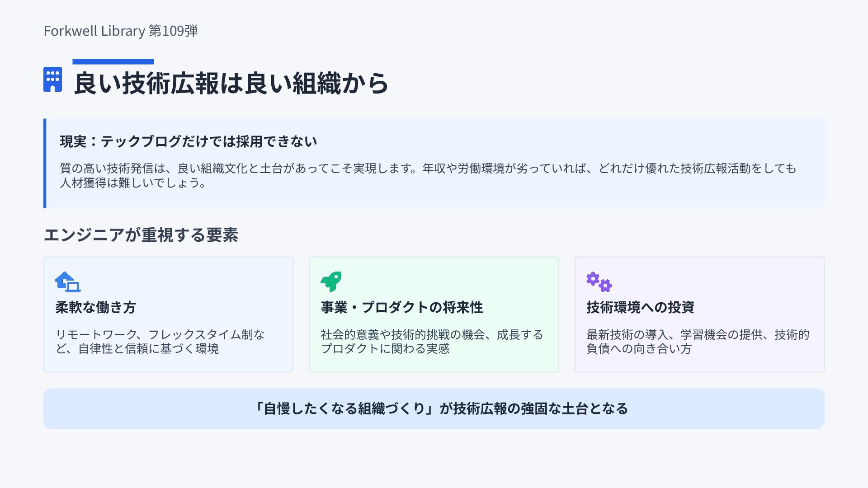Select the "技術環境への投資" card title
Viewport: 868px width, 488px height.
coord(640,307)
